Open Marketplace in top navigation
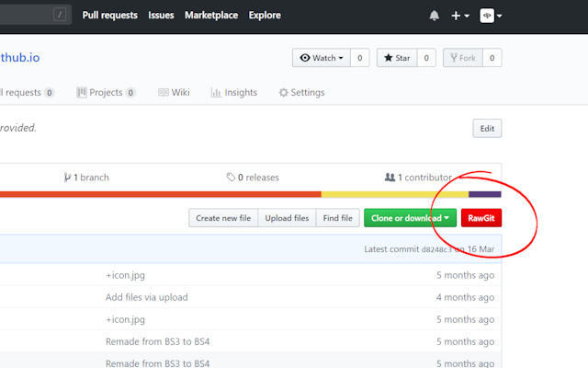588x368 pixels. coord(211,16)
